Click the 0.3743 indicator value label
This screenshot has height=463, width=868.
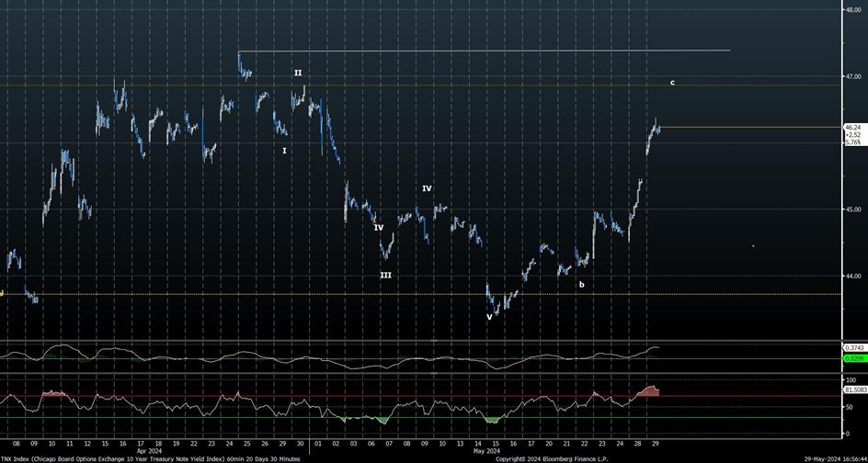click(854, 347)
